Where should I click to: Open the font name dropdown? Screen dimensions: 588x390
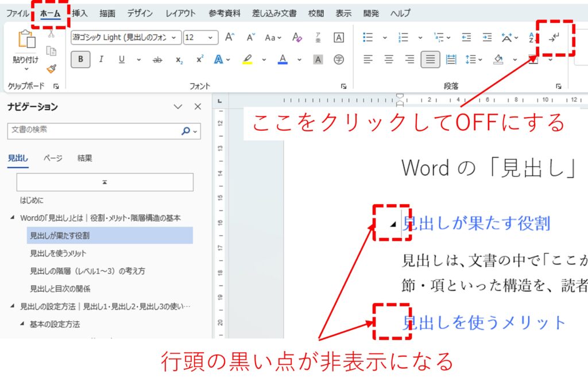[173, 37]
